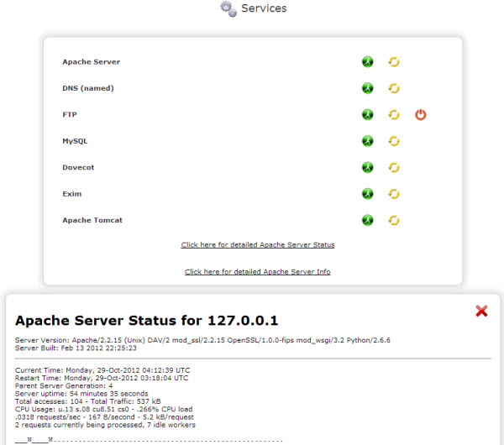
Task: Click the 'Server uptime: 54 minutes 35 seconds' line
Action: [81, 394]
